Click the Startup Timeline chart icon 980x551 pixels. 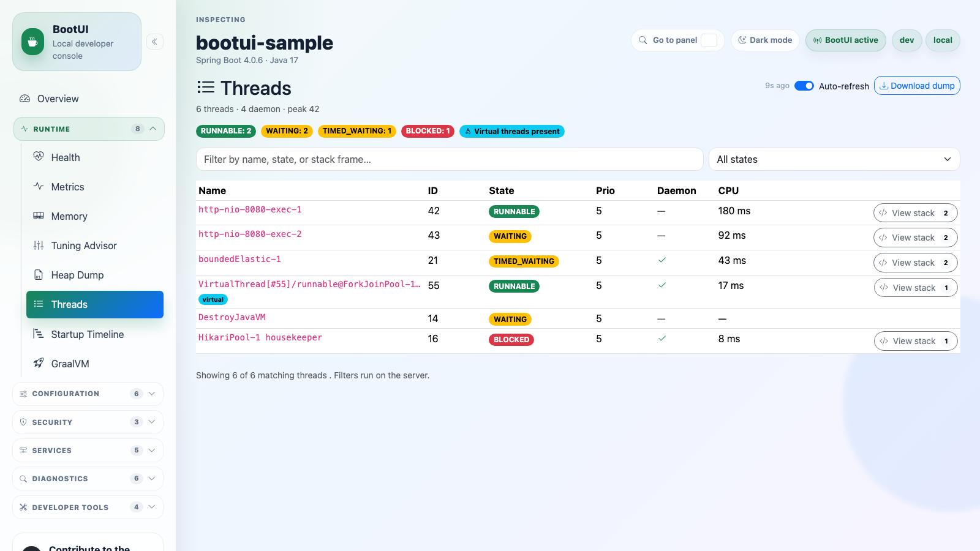click(x=39, y=334)
